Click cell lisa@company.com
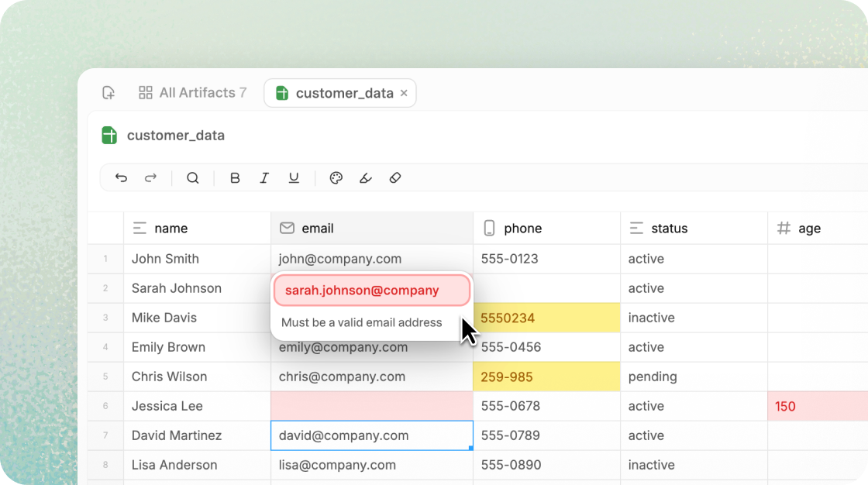The height and width of the screenshot is (485, 868). 372,465
